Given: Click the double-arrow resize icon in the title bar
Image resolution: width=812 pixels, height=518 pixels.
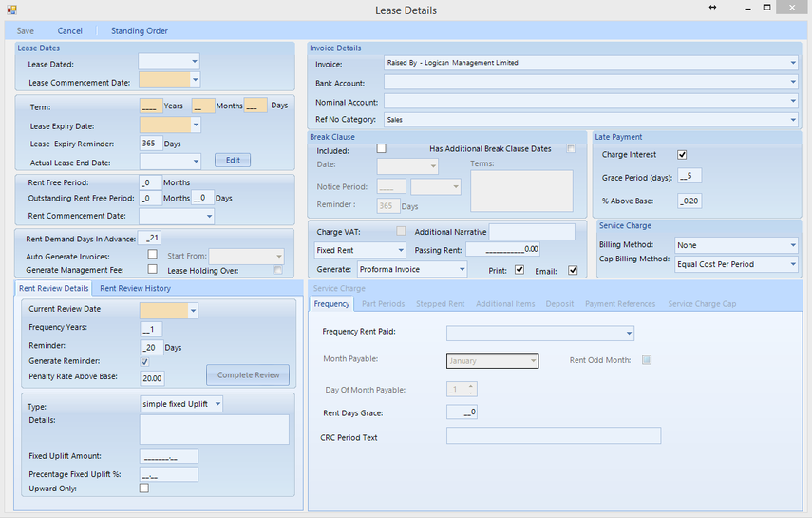Looking at the screenshot, I should 712,8.
